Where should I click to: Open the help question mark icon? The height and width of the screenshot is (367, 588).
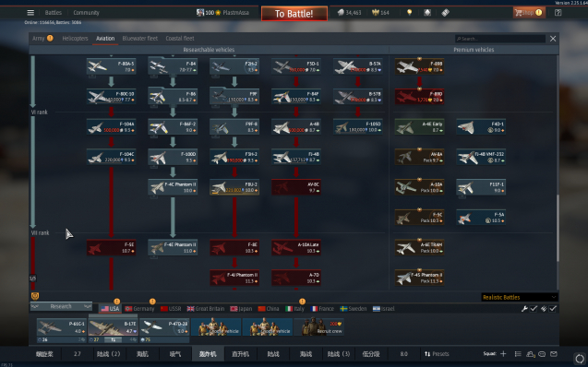click(558, 13)
